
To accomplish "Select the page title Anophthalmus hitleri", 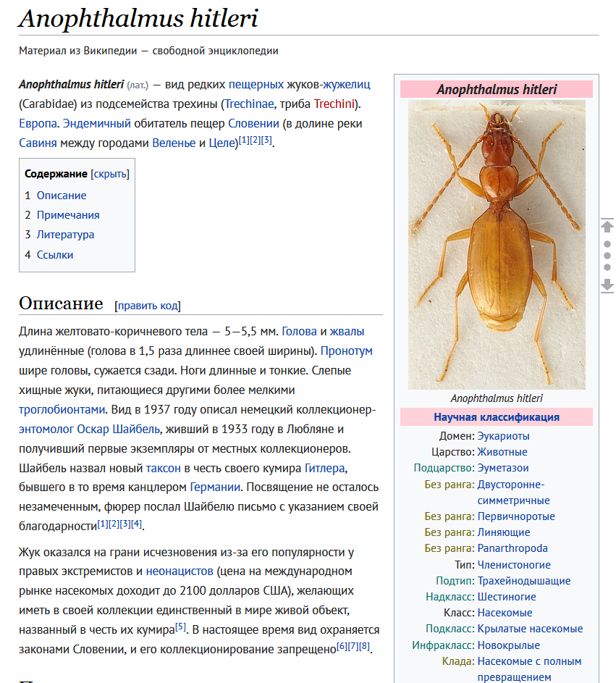I will (x=138, y=18).
